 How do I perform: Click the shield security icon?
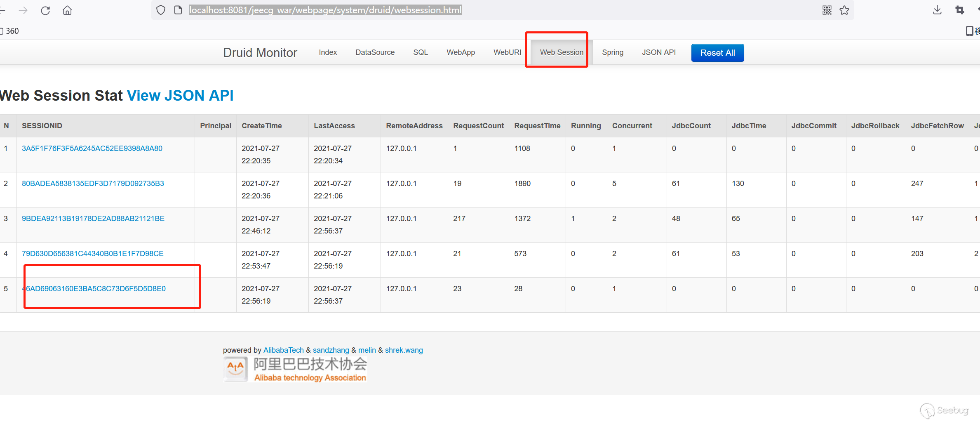161,10
